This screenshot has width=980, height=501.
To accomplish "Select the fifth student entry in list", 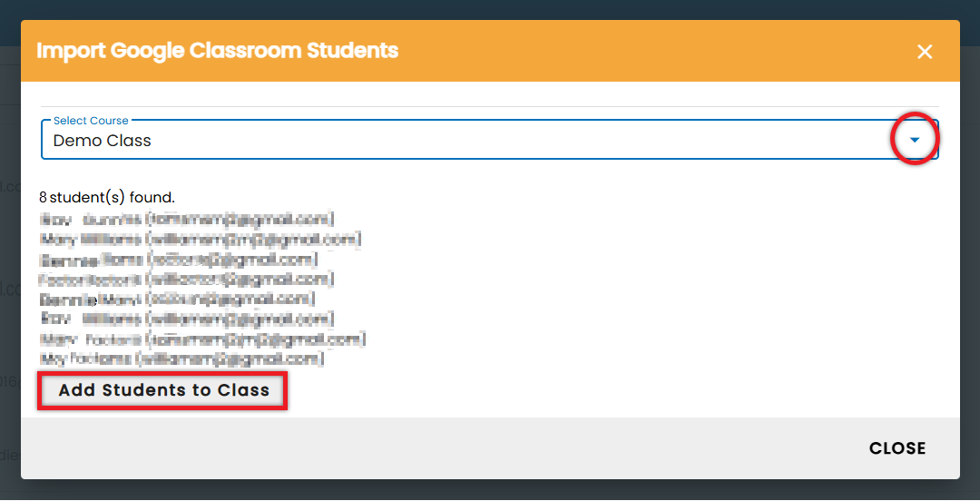I will [x=177, y=299].
